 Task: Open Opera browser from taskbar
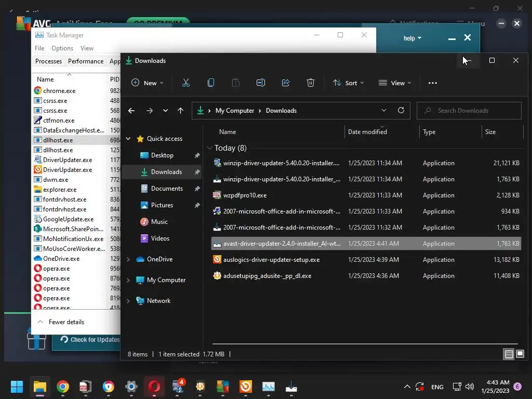pyautogui.click(x=154, y=387)
